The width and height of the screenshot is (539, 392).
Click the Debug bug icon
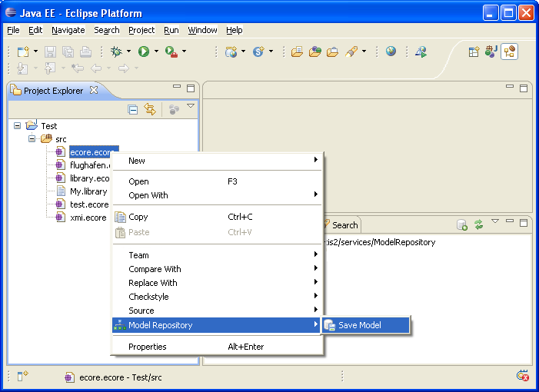click(116, 51)
